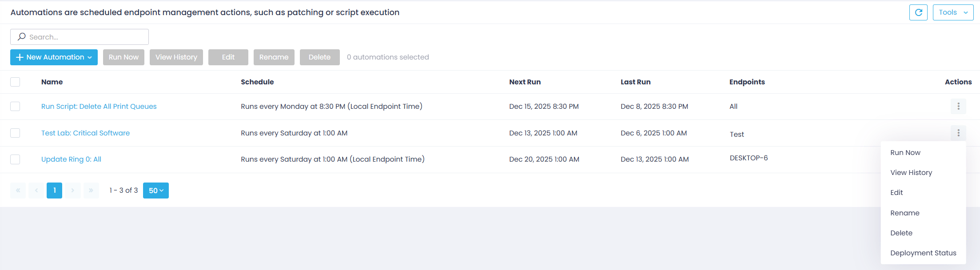The height and width of the screenshot is (270, 980).
Task: Open the page size 50 dropdown
Action: 155,190
